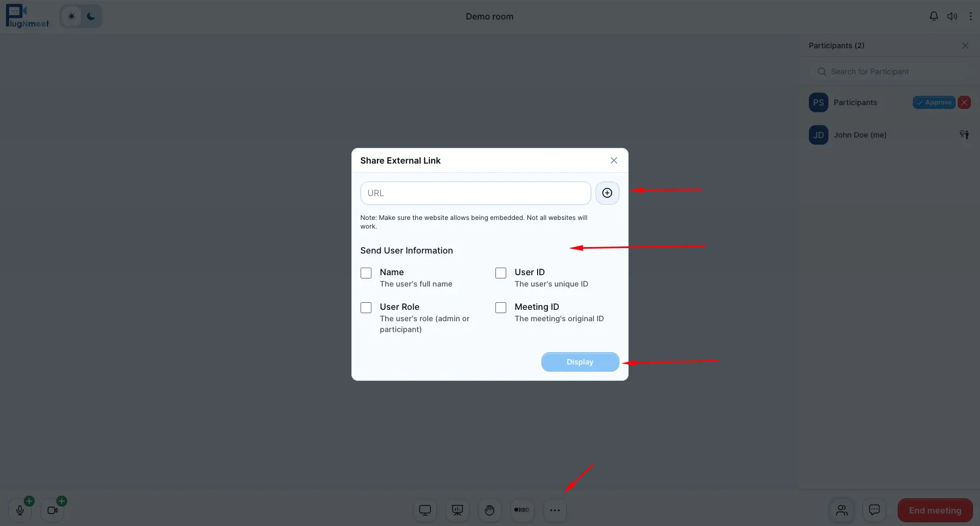
Task: Open microphone source options via plus badge
Action: (29, 501)
